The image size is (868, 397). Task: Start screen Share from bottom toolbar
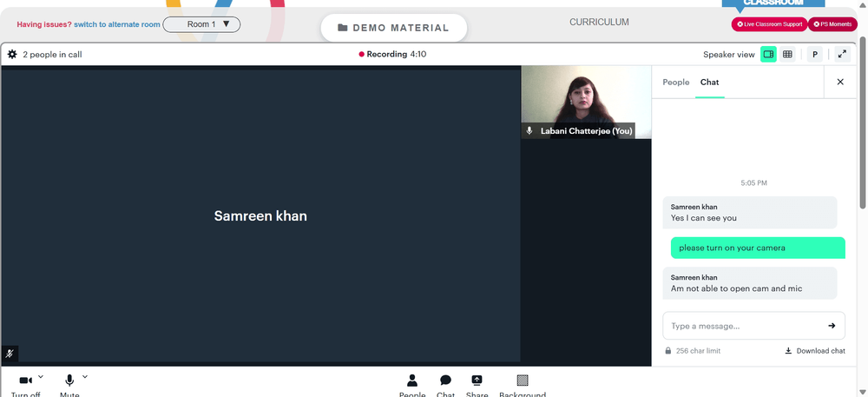477,386
